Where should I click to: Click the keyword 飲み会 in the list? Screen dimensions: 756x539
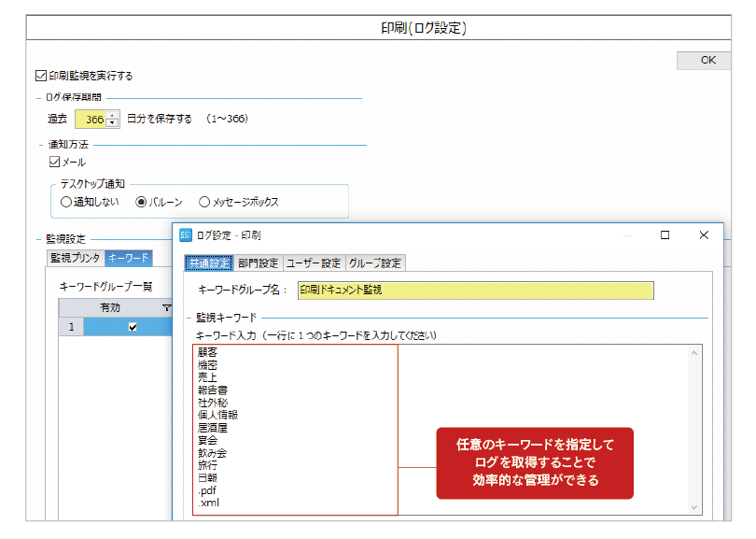212,453
